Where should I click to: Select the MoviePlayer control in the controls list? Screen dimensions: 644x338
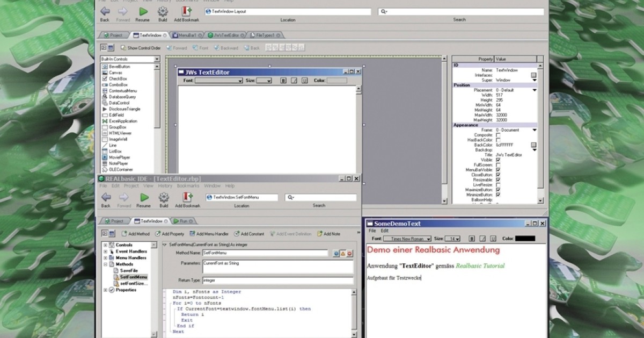point(119,157)
